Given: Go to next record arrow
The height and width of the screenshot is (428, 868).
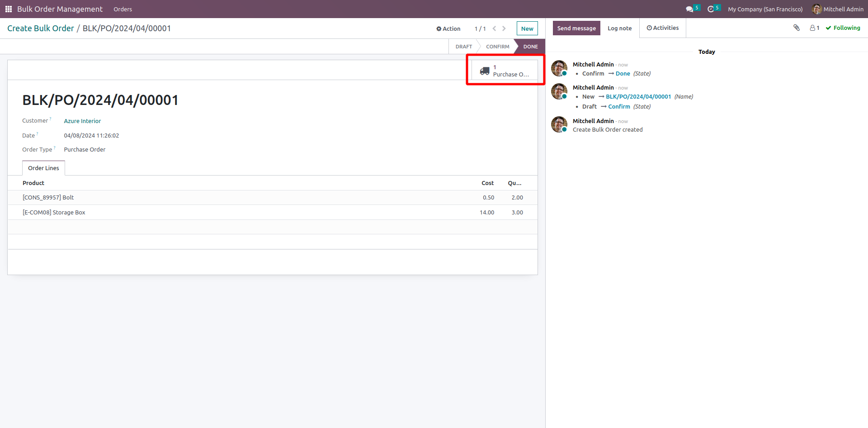Looking at the screenshot, I should (504, 29).
